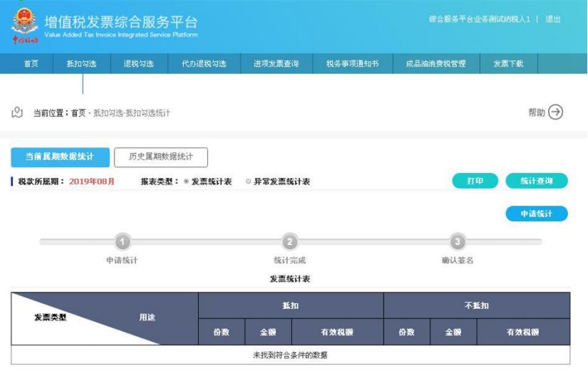Open the 进项发票查询 menu
Image resolution: width=588 pixels, height=373 pixels.
[x=276, y=63]
